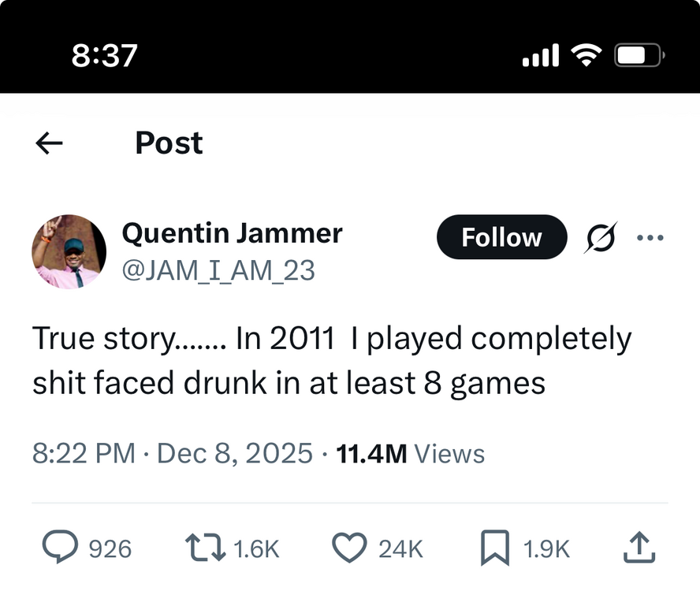Open Quentin Jammer's profile picture
Screen dimensions: 700x591
(x=69, y=252)
